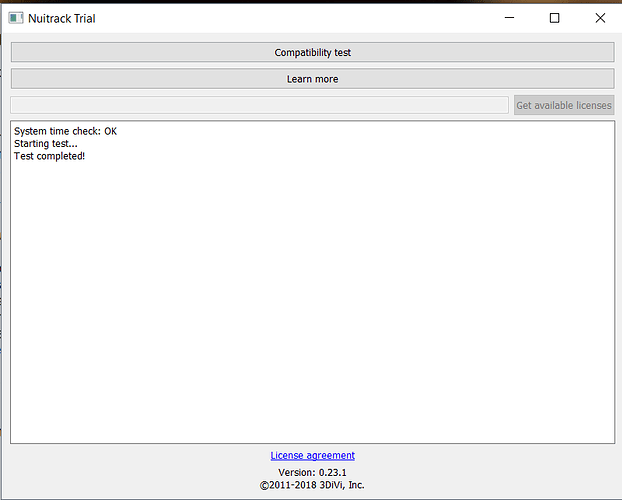Close the Nuitrack Trial window
Screen dimensions: 622x500
point(600,18)
